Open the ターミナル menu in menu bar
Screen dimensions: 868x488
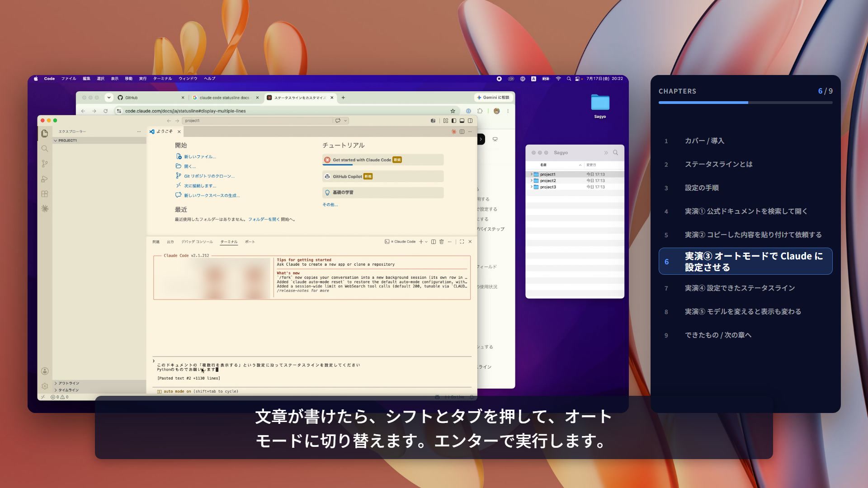pyautogui.click(x=163, y=79)
